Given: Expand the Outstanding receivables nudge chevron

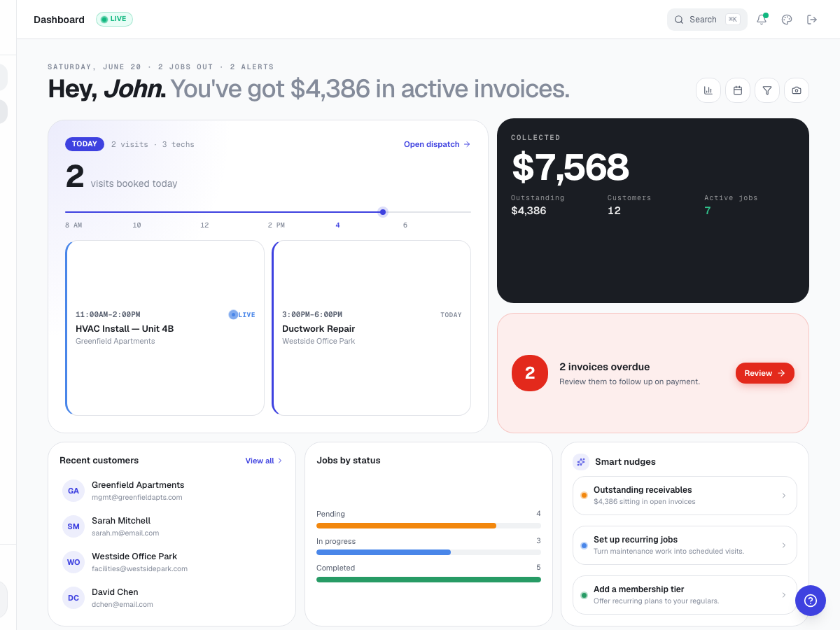Looking at the screenshot, I should tap(784, 496).
